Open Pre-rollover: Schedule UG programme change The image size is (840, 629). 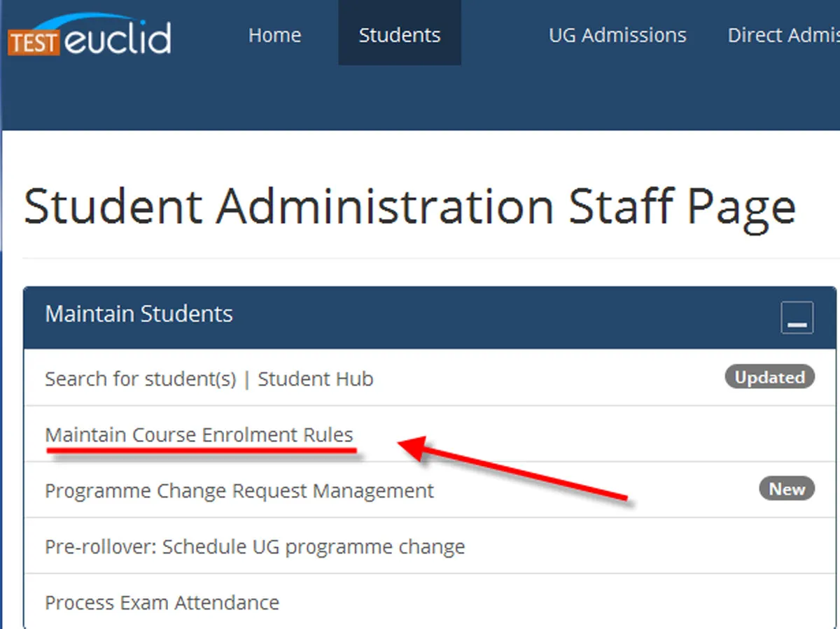point(254,546)
